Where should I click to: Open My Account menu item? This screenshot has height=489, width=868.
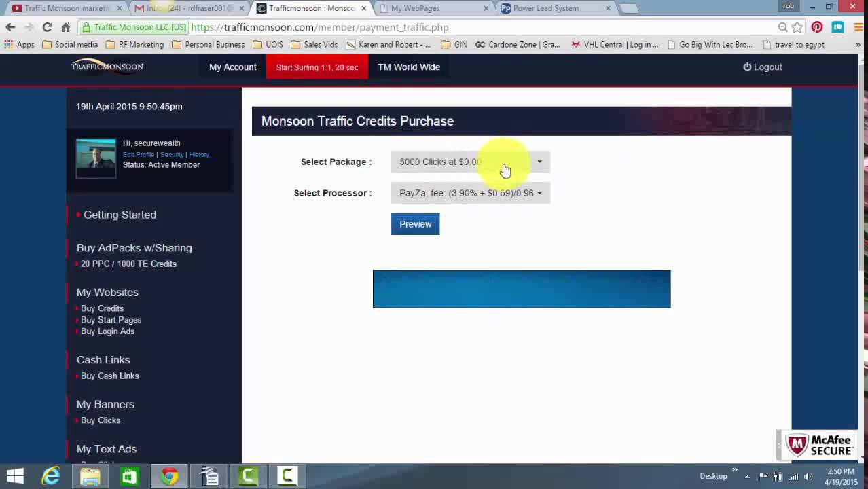tap(233, 67)
